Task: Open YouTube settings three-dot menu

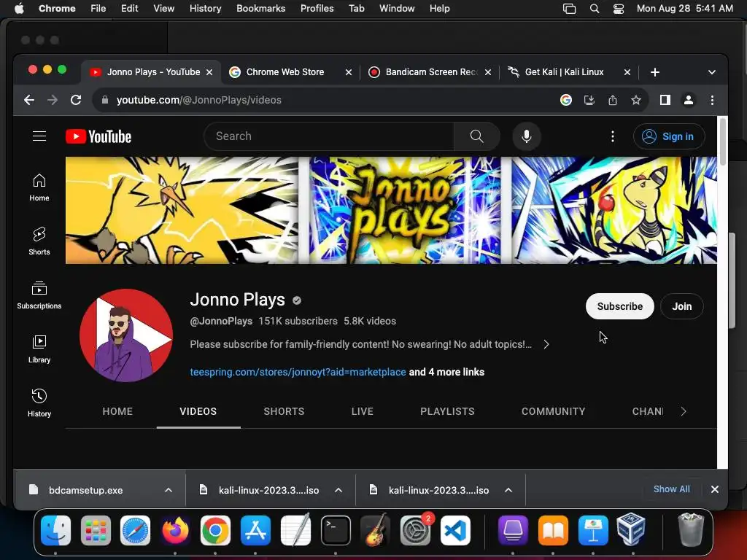Action: coord(613,136)
